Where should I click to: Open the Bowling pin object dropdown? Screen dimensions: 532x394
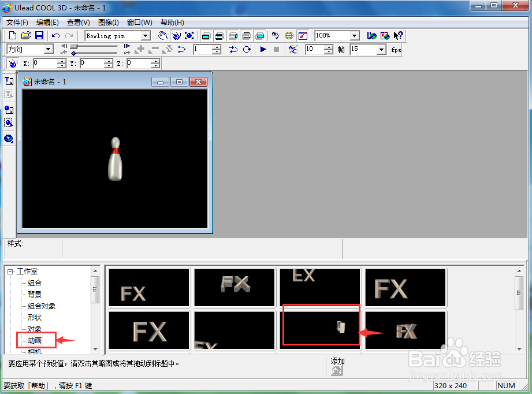(x=146, y=36)
